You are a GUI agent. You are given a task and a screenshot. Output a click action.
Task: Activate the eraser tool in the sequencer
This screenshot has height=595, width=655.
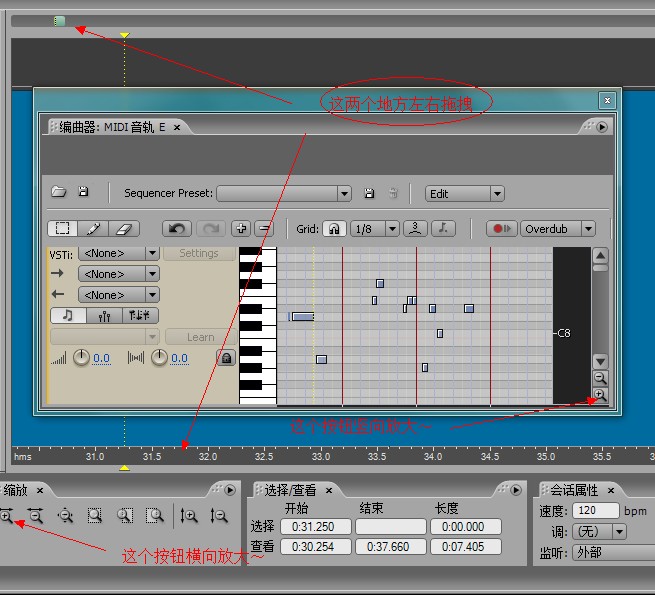(124, 229)
